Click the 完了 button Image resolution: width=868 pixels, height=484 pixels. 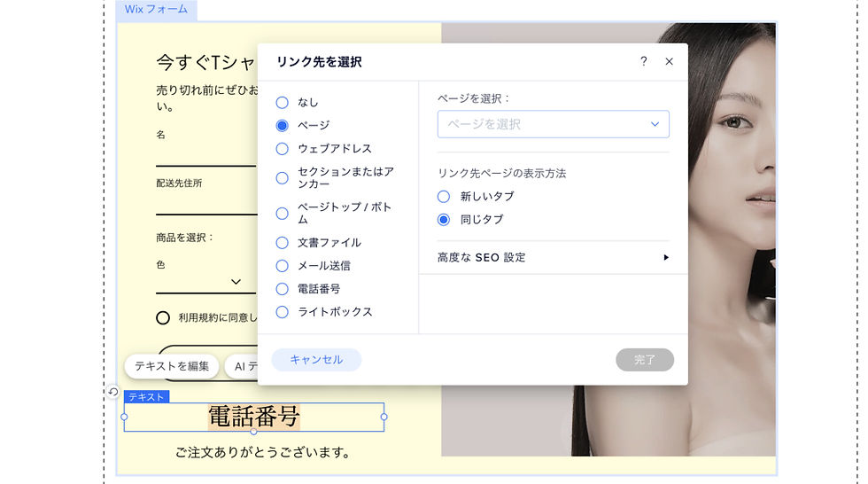(645, 360)
